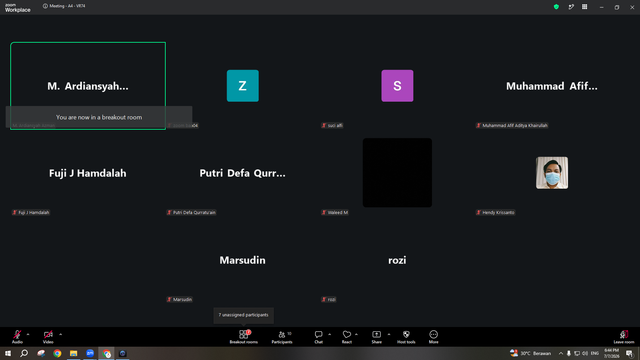
Task: Click the green encryption shield icon
Action: tap(556, 7)
